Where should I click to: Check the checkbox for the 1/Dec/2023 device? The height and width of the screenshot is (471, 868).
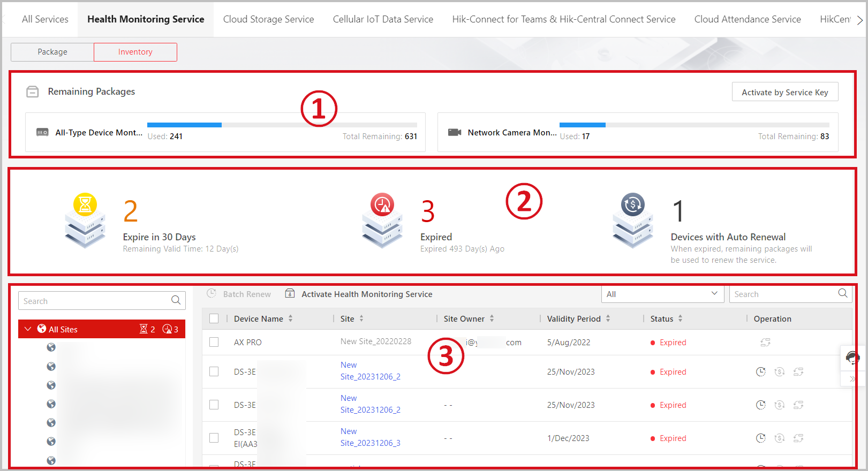pos(214,438)
